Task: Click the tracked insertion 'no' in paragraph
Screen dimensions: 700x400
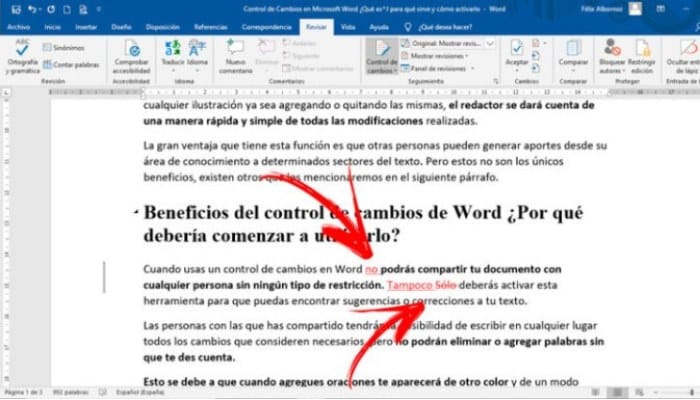Action: [x=371, y=269]
